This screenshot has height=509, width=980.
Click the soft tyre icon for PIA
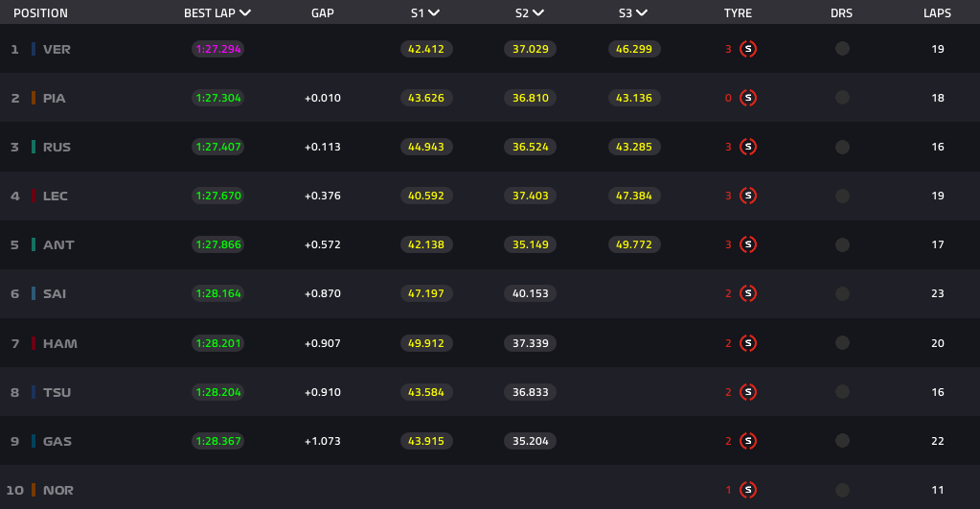748,98
